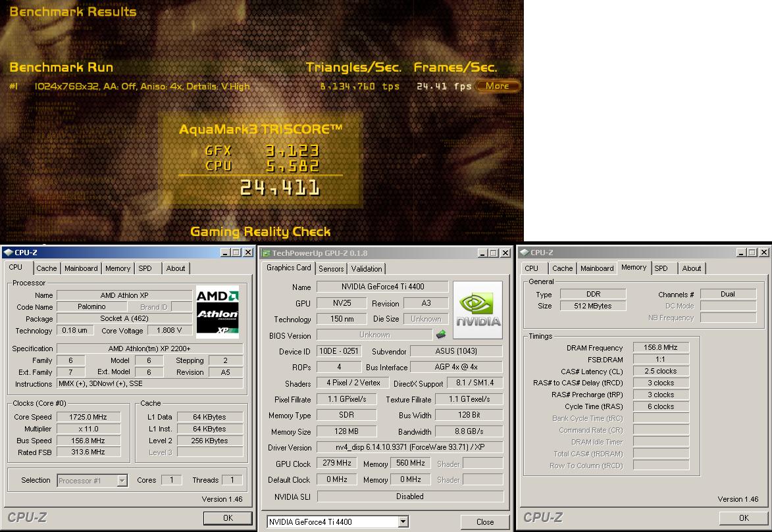Click the Device ID 10DE - 0251 field
772x532 pixels.
pos(339,351)
